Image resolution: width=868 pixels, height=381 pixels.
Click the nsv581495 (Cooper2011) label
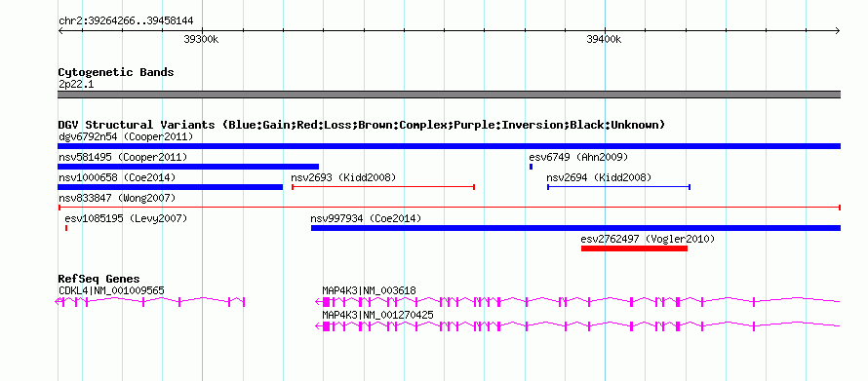[123, 157]
